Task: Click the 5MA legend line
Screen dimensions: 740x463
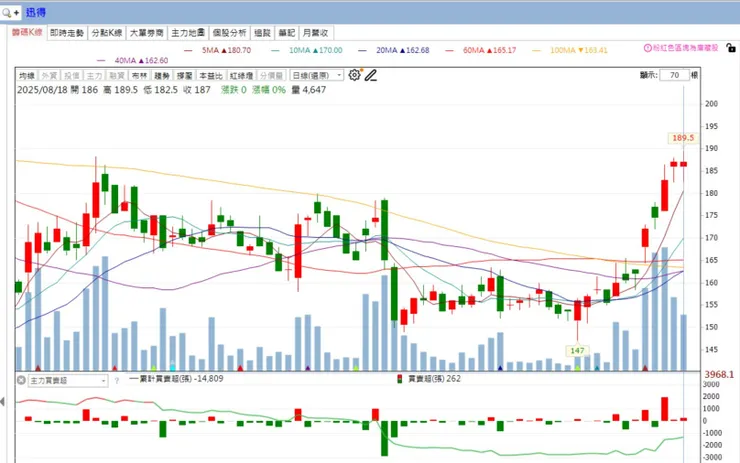Action: tap(218, 50)
